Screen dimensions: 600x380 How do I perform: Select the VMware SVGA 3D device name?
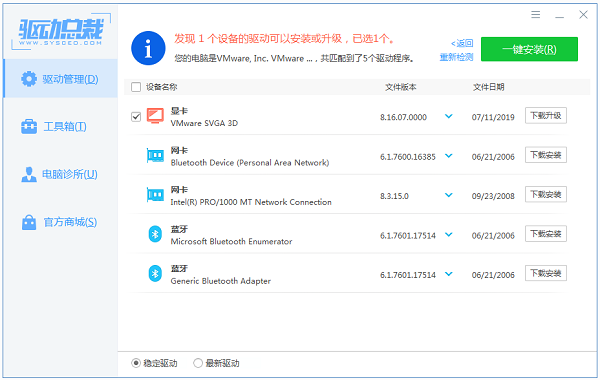coord(204,123)
